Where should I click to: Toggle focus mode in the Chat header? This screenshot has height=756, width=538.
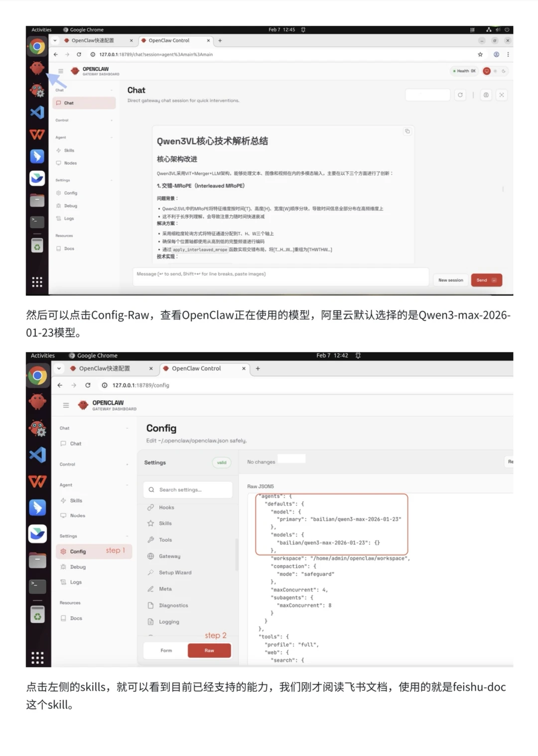502,95
